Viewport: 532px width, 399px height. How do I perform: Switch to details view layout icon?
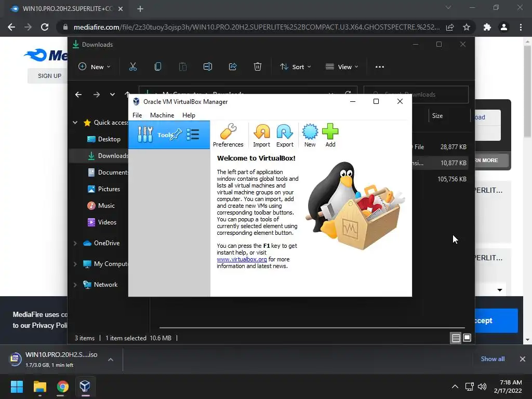[456, 338]
